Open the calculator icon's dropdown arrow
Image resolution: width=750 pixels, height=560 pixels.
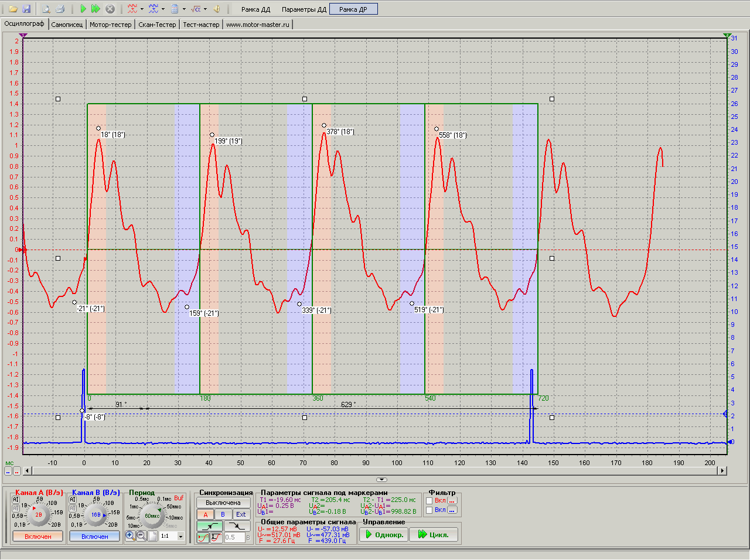[184, 9]
